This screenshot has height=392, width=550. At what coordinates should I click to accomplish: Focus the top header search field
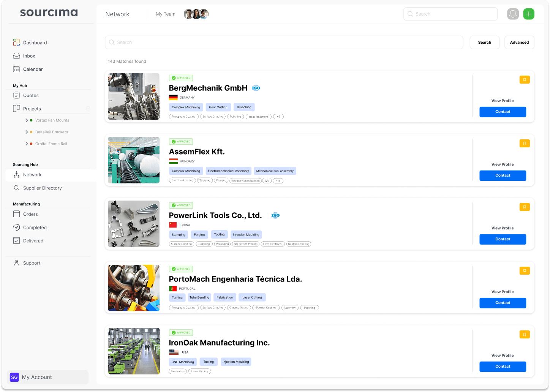(x=450, y=14)
